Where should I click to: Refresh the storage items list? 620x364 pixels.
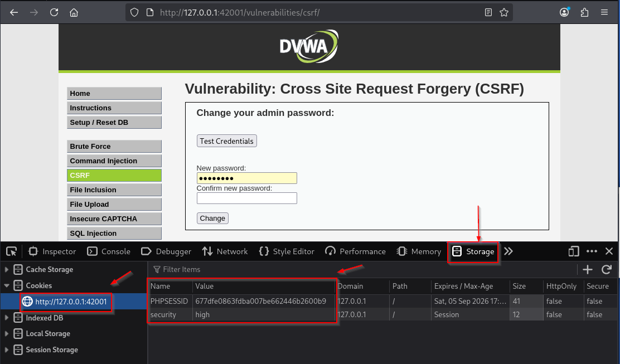point(607,270)
